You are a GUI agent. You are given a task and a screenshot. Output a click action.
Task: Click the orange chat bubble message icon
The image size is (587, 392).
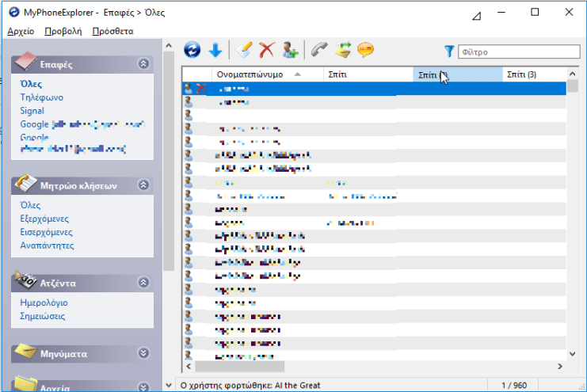tap(365, 50)
